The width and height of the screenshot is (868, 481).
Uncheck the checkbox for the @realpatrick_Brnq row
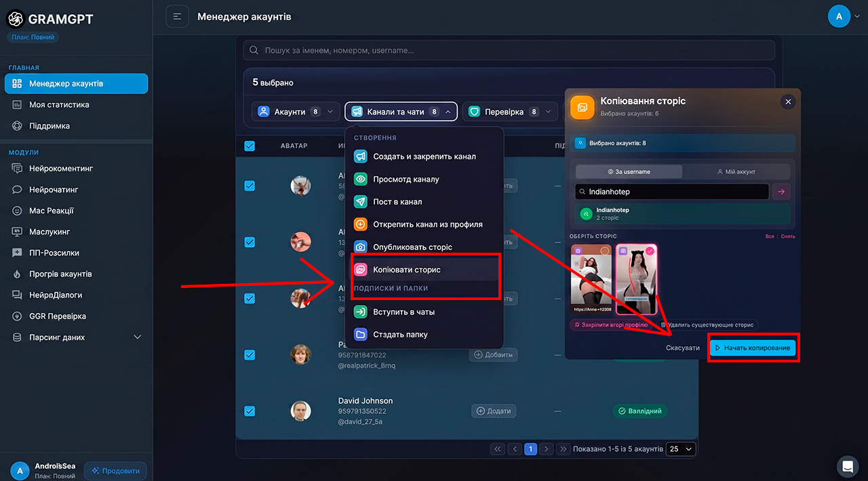(x=250, y=354)
